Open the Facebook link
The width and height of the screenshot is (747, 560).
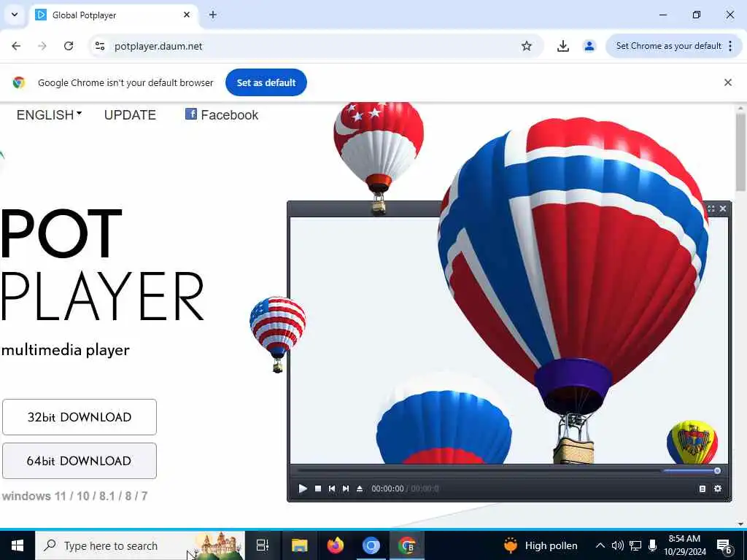tap(222, 114)
